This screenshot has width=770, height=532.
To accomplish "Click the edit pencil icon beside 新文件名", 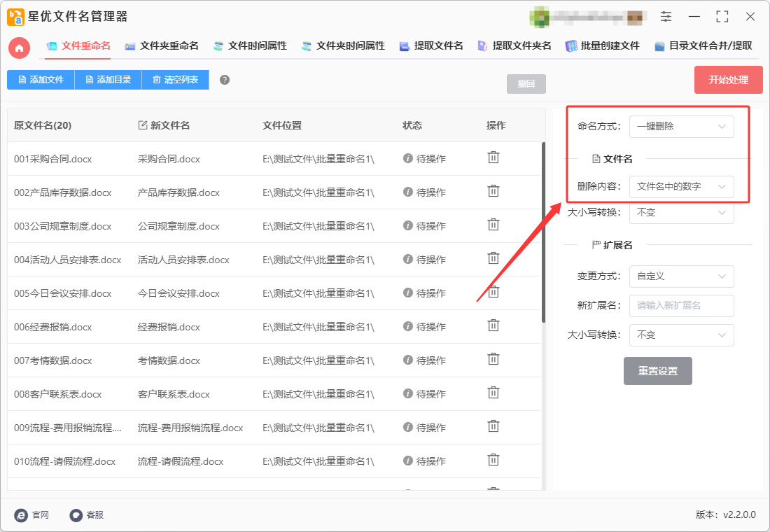I will point(142,125).
